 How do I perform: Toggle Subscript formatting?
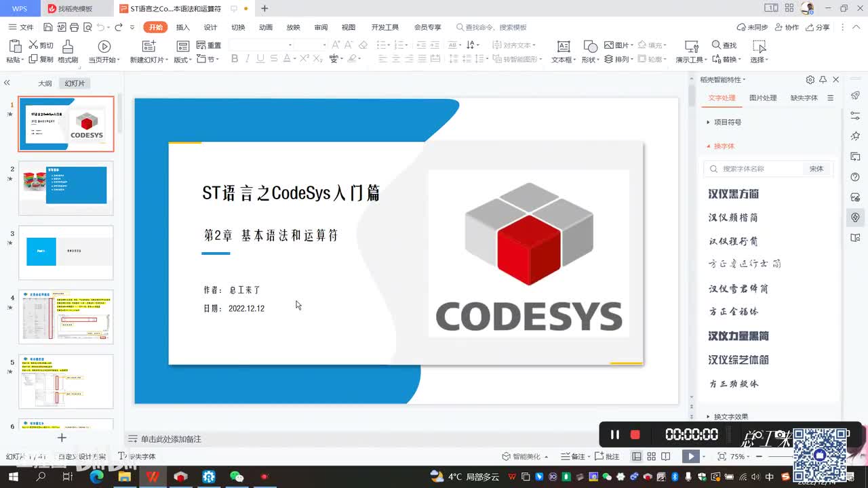click(x=317, y=59)
